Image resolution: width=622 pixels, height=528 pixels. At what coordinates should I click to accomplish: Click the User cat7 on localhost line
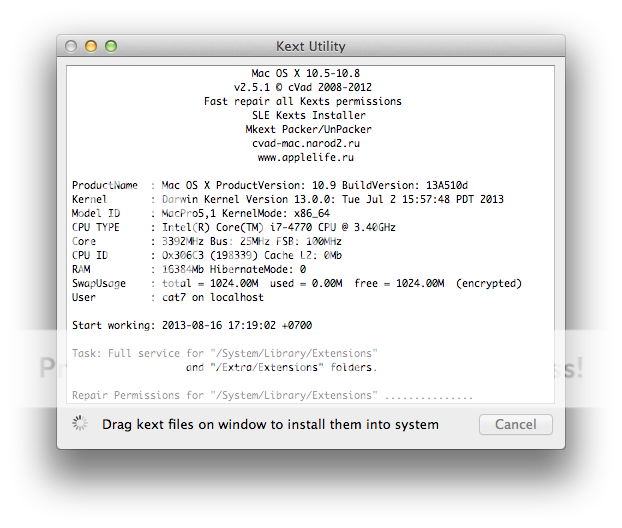click(x=168, y=298)
